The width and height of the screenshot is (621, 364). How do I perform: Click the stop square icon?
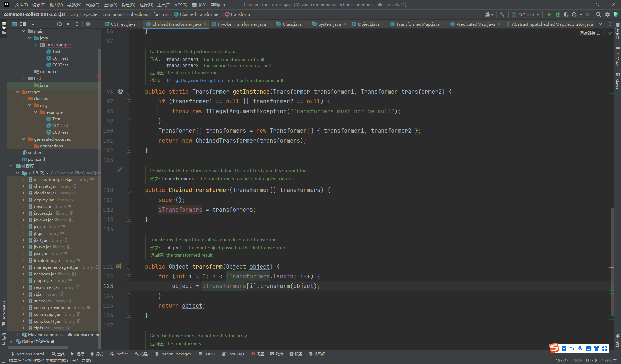click(x=588, y=14)
